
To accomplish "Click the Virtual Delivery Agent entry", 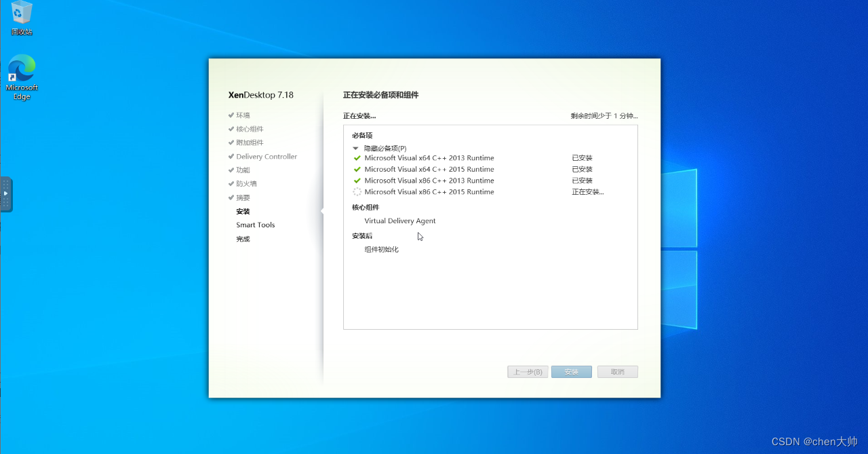I will pyautogui.click(x=400, y=221).
